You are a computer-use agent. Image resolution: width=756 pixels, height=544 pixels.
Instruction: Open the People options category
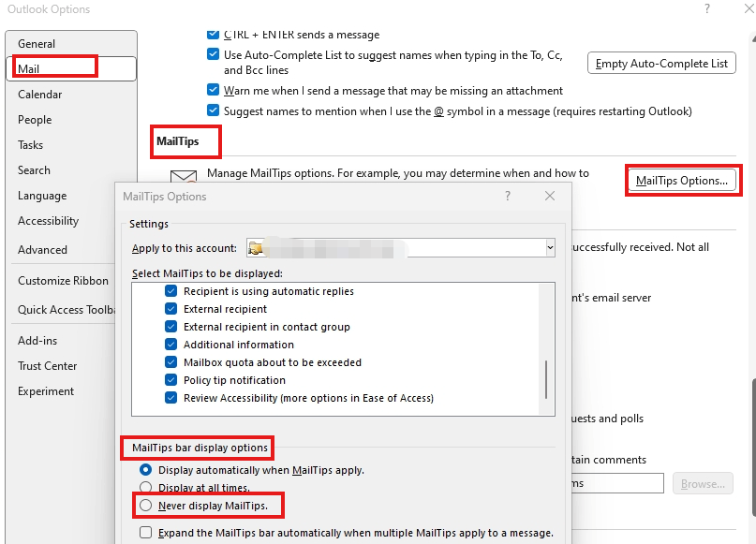tap(35, 120)
